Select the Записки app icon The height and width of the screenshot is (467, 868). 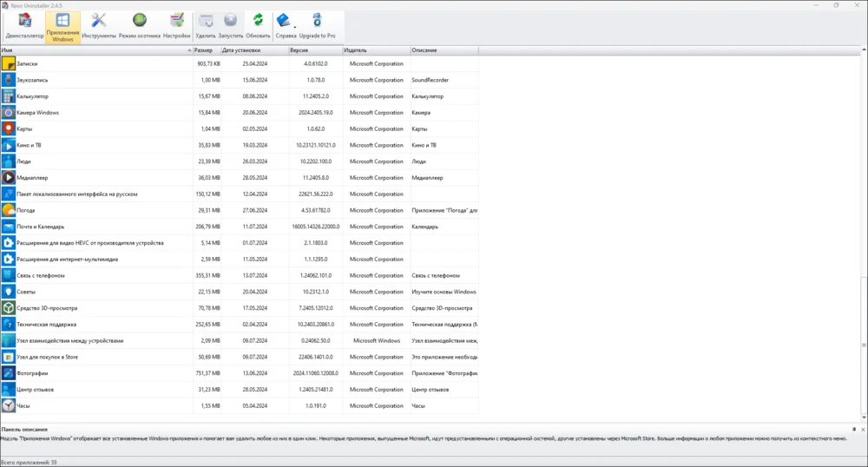point(9,63)
